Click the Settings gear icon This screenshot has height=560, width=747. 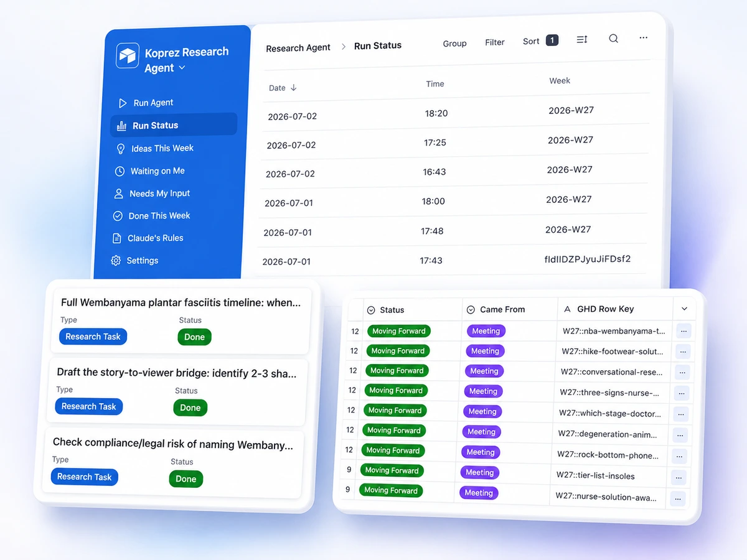click(115, 261)
